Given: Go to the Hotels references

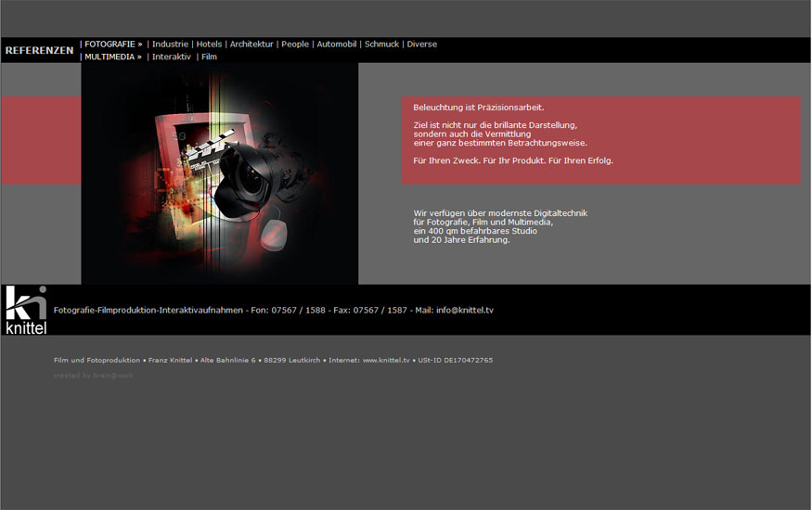Looking at the screenshot, I should point(209,44).
